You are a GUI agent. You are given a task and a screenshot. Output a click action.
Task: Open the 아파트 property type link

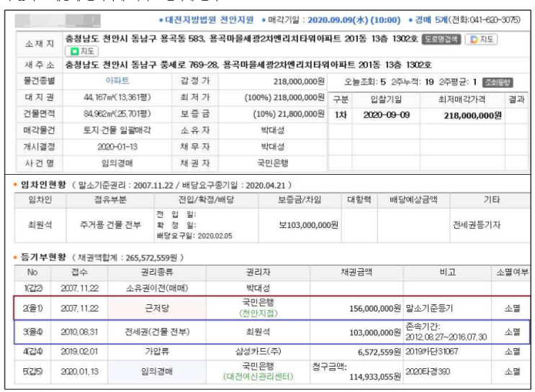(x=117, y=81)
